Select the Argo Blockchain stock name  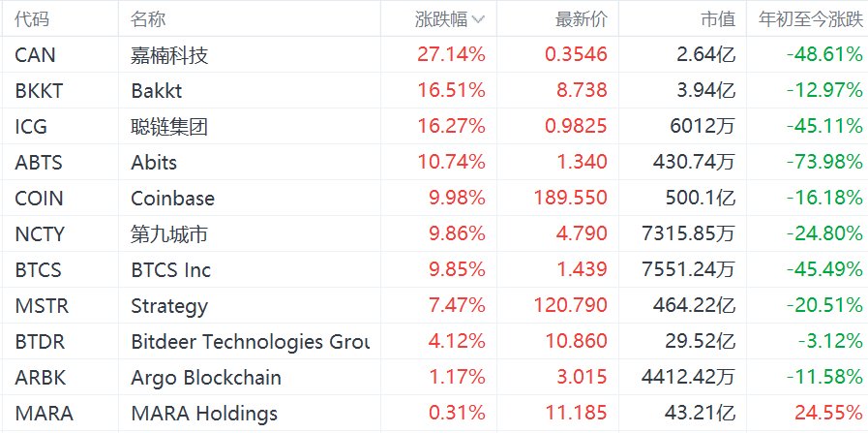point(206,378)
